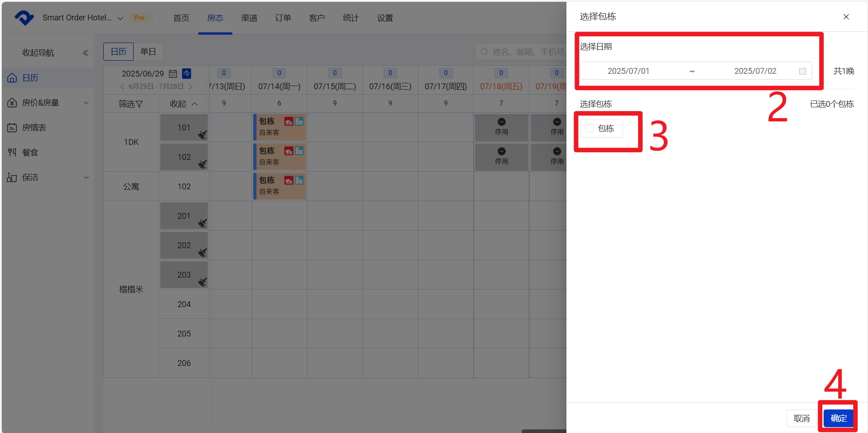Go to next date range arrow
The image size is (868, 433).
click(190, 87)
